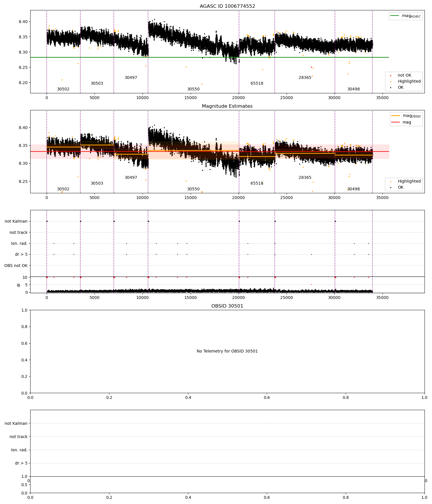
Task: Click "Highlighted" legend entry in Magnitude Estimates plot
Action: click(x=406, y=181)
